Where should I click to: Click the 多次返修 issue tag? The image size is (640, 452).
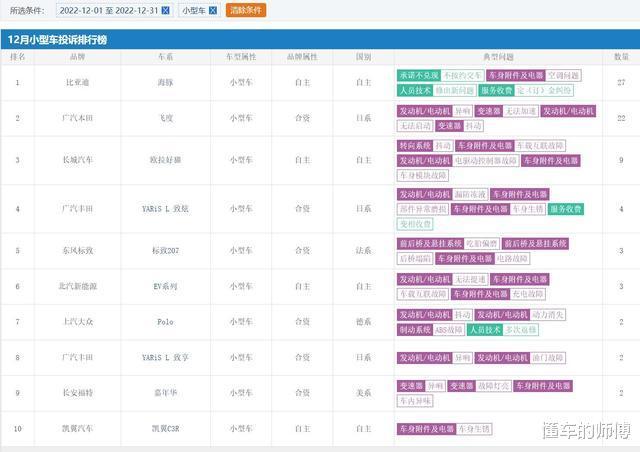point(520,330)
